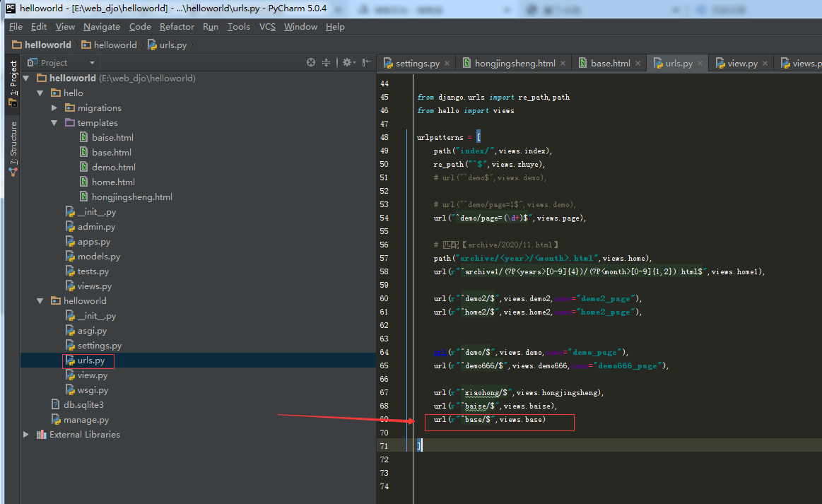Click the hide Project panel icon
Viewport: 822px width, 504px height.
[x=366, y=62]
